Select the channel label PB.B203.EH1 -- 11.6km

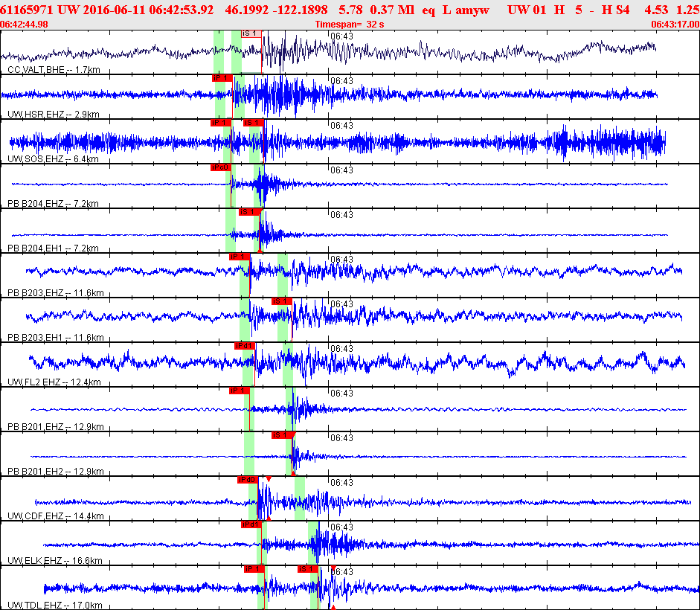(56, 338)
